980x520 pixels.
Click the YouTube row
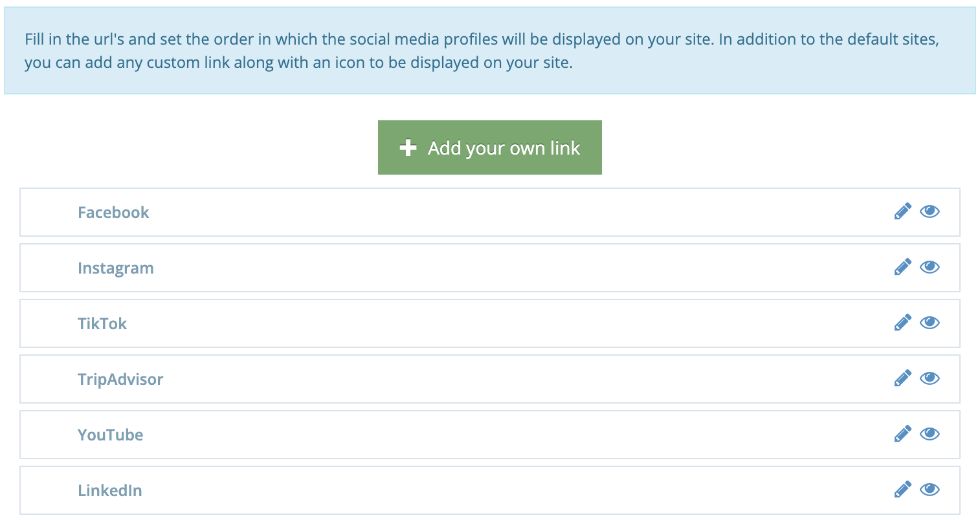pos(110,435)
